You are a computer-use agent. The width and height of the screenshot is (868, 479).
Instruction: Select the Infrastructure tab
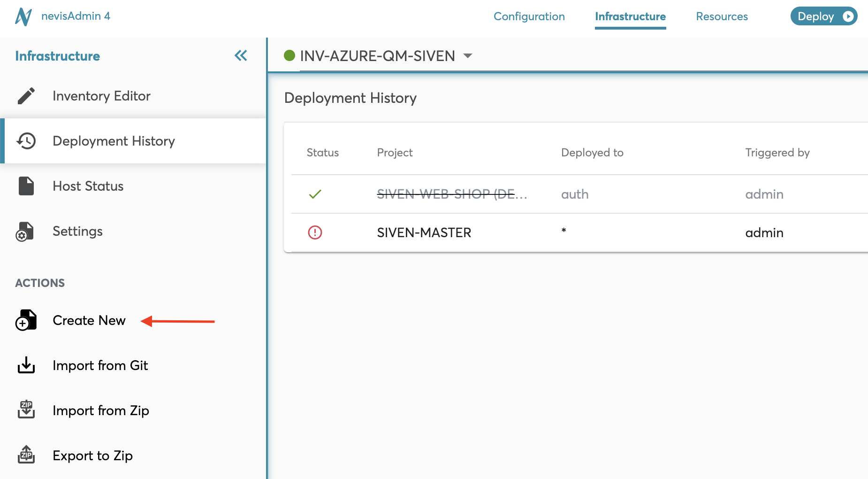coord(630,16)
